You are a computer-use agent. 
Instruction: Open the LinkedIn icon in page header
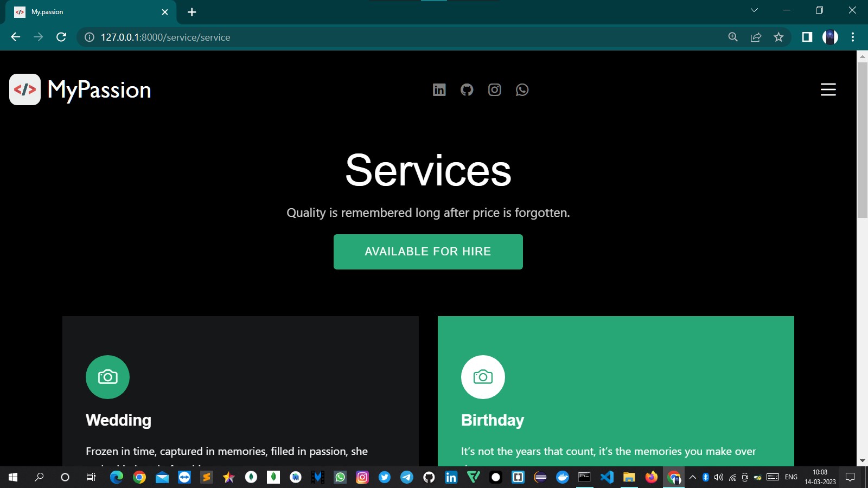point(439,90)
